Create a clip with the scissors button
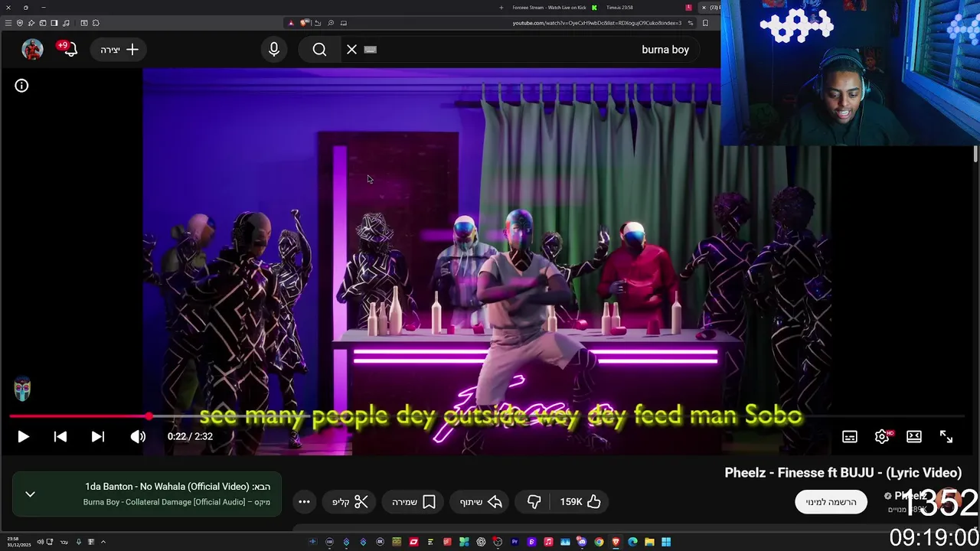Screen dimensions: 980x551 pyautogui.click(x=350, y=502)
